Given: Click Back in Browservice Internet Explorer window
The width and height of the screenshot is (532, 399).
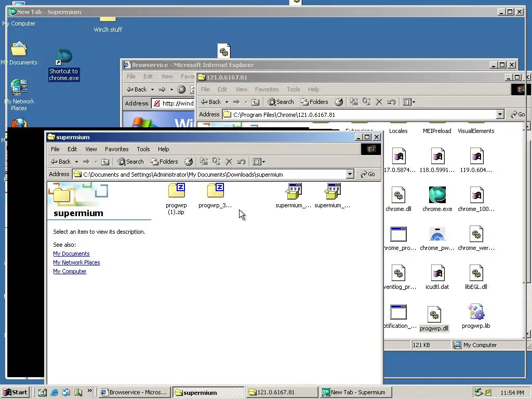Looking at the screenshot, I should pos(137,89).
